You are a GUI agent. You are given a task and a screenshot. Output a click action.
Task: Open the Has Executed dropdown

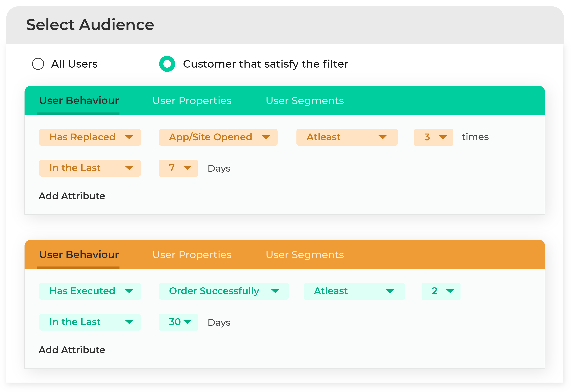(x=90, y=291)
